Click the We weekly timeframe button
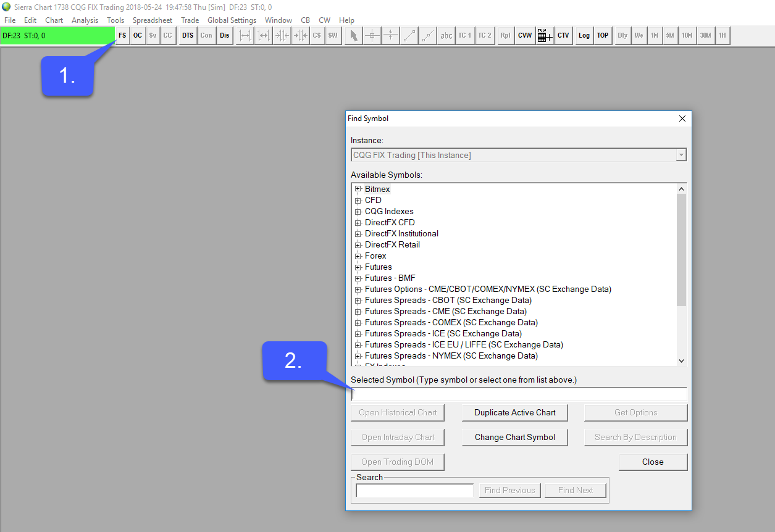 click(639, 36)
